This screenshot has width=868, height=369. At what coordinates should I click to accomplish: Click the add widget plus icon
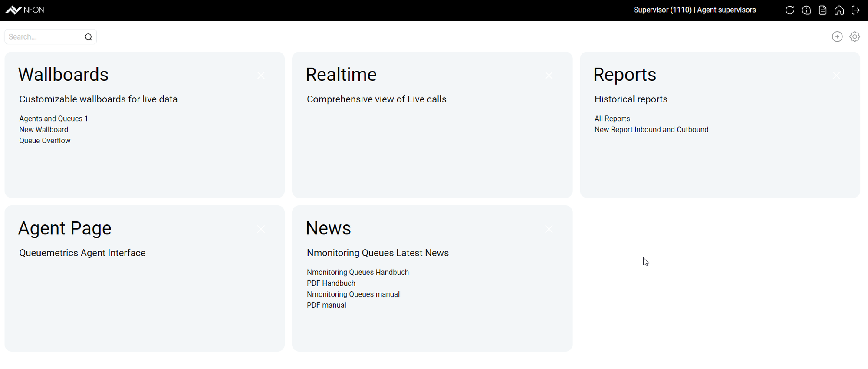click(837, 37)
